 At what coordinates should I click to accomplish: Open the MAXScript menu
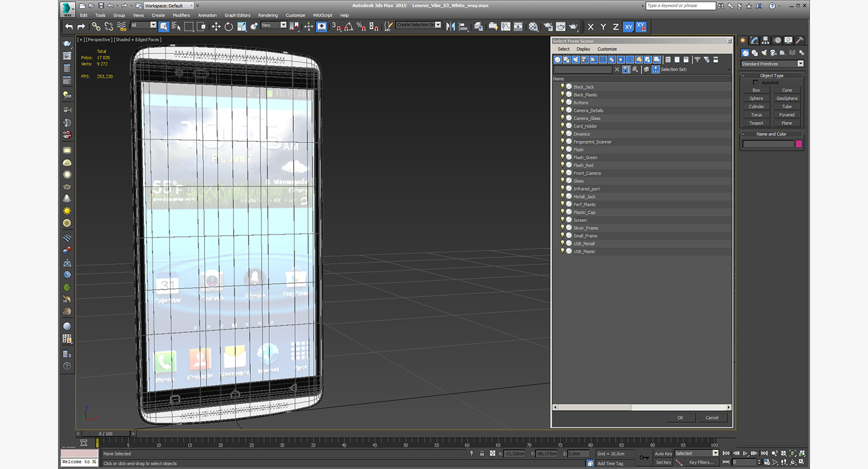[x=323, y=15]
